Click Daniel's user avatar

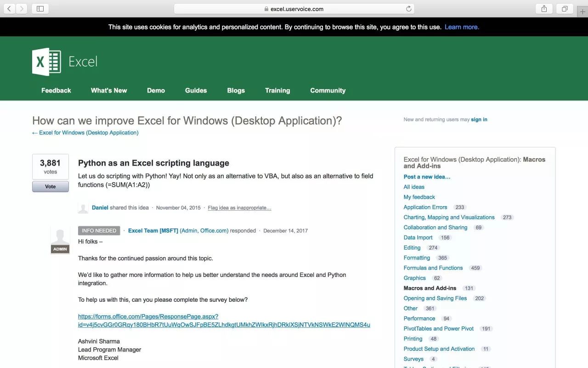83,208
